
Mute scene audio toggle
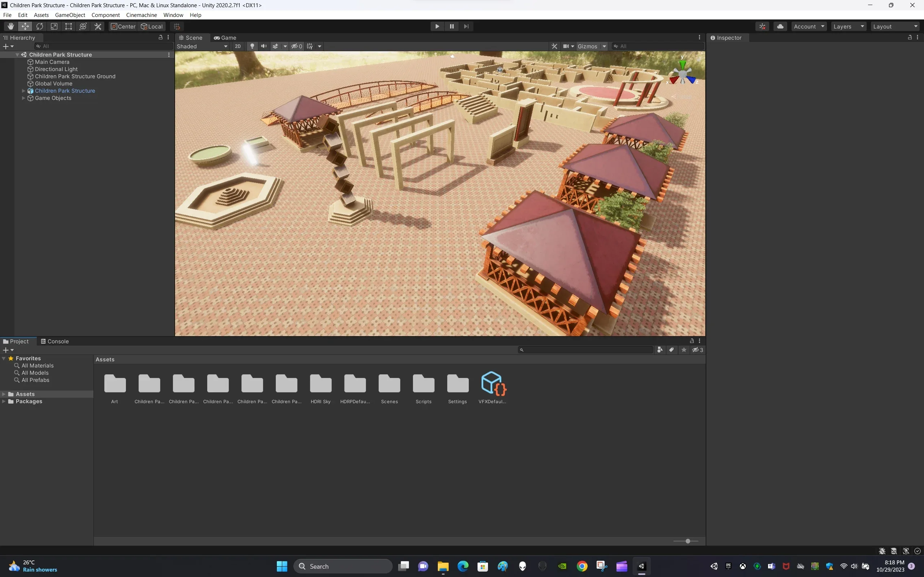(x=263, y=46)
